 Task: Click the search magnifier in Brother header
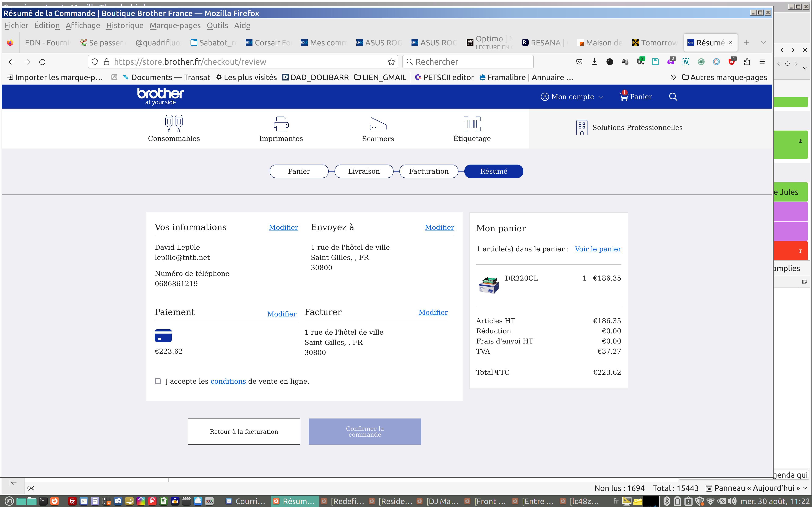[673, 97]
